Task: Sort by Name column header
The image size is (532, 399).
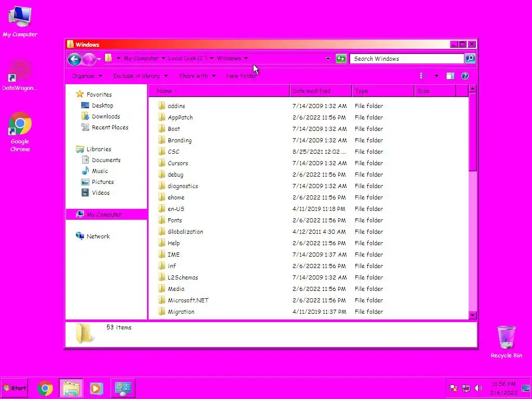Action: 219,91
